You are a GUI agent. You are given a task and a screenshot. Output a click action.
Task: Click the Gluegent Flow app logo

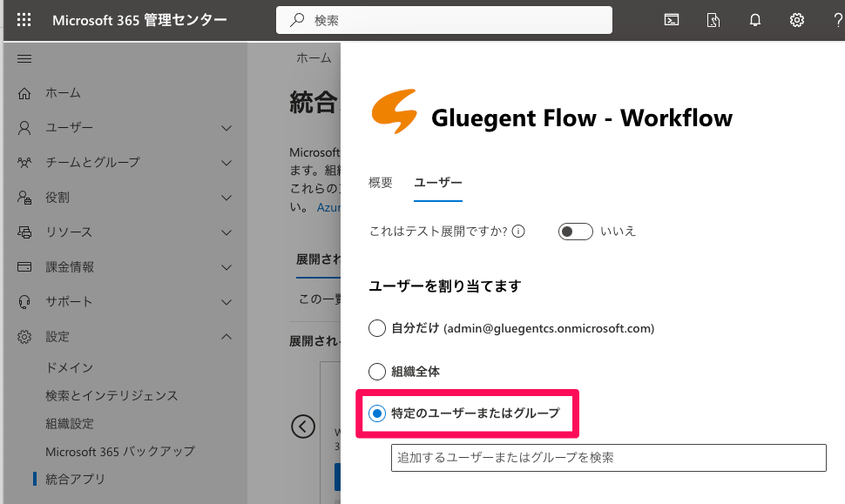(x=395, y=111)
